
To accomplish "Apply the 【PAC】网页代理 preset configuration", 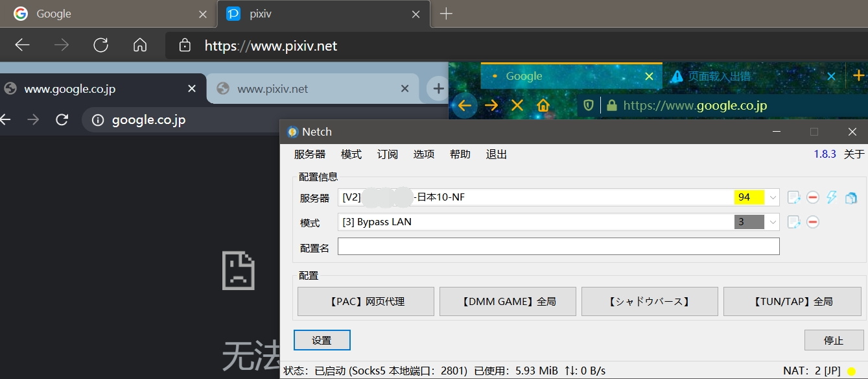I will [365, 301].
